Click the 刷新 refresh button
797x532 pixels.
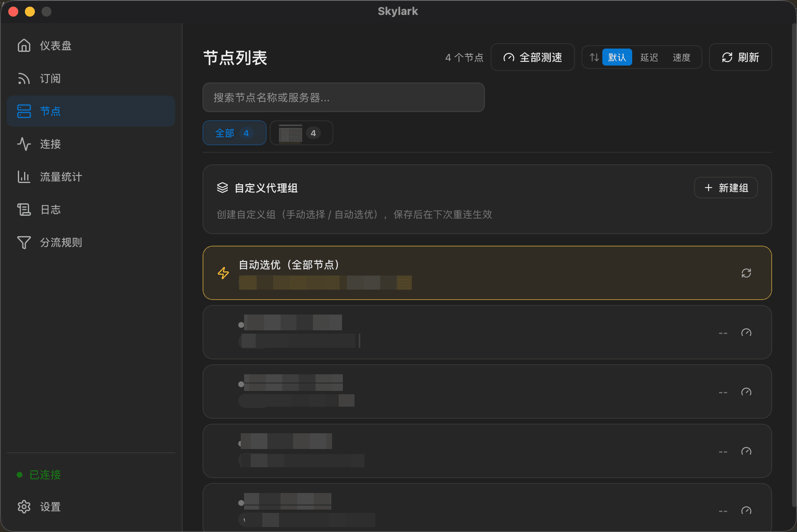click(x=741, y=57)
